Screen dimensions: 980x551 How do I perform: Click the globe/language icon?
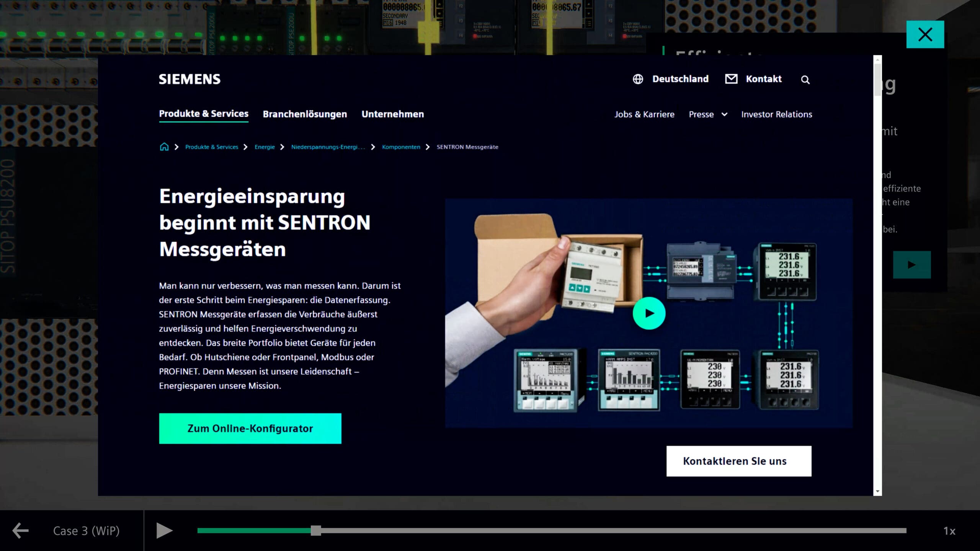click(637, 79)
